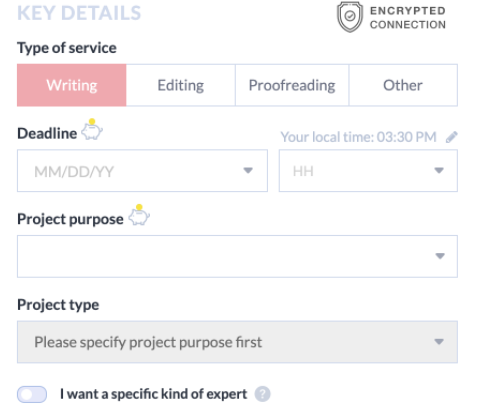Select the Writing service tab

coord(72,85)
